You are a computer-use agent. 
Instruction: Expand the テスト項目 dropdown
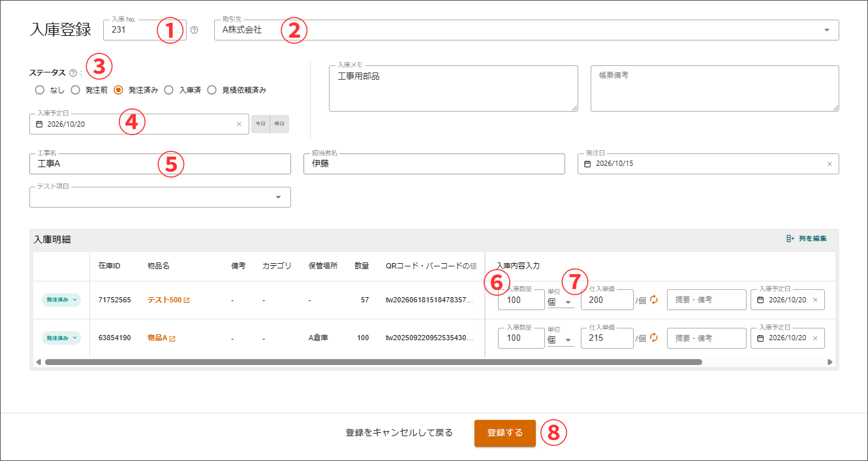pos(160,197)
